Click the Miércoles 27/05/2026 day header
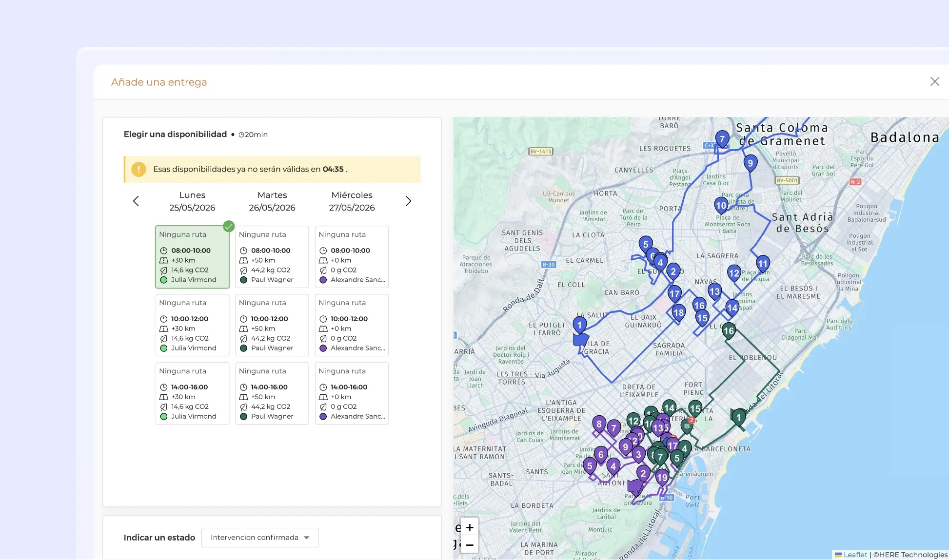The width and height of the screenshot is (949, 560). 352,201
